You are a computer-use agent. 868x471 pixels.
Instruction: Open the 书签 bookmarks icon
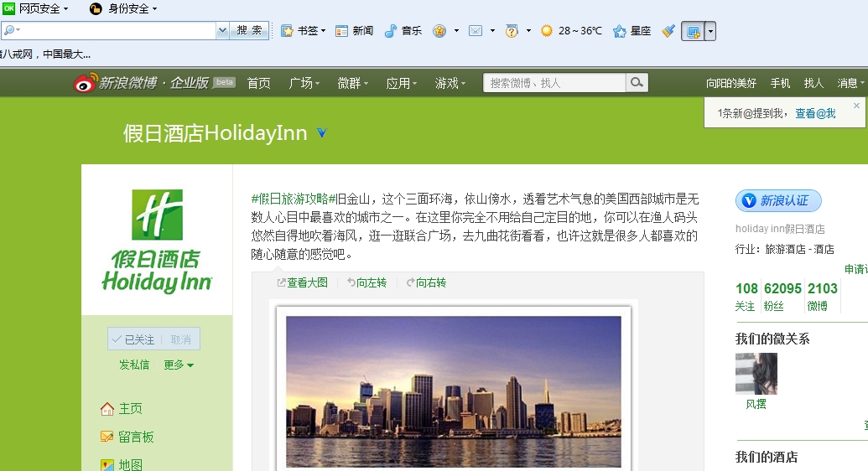pyautogui.click(x=287, y=31)
